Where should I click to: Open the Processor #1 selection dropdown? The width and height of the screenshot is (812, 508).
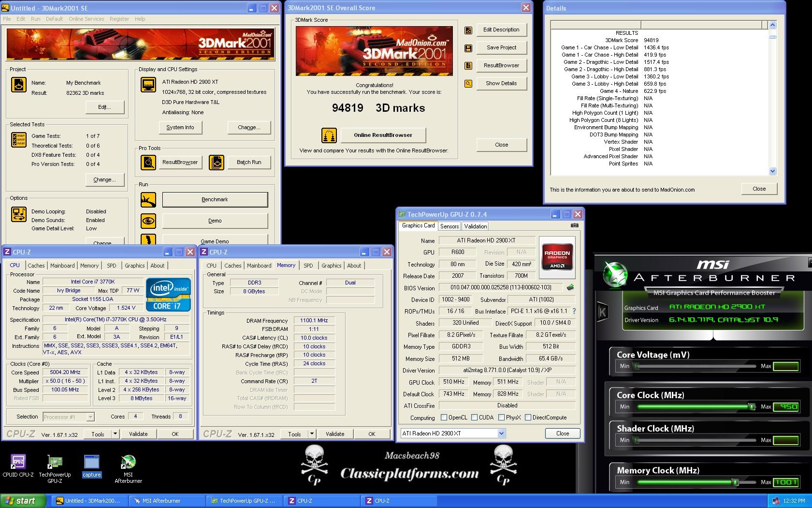pos(90,417)
